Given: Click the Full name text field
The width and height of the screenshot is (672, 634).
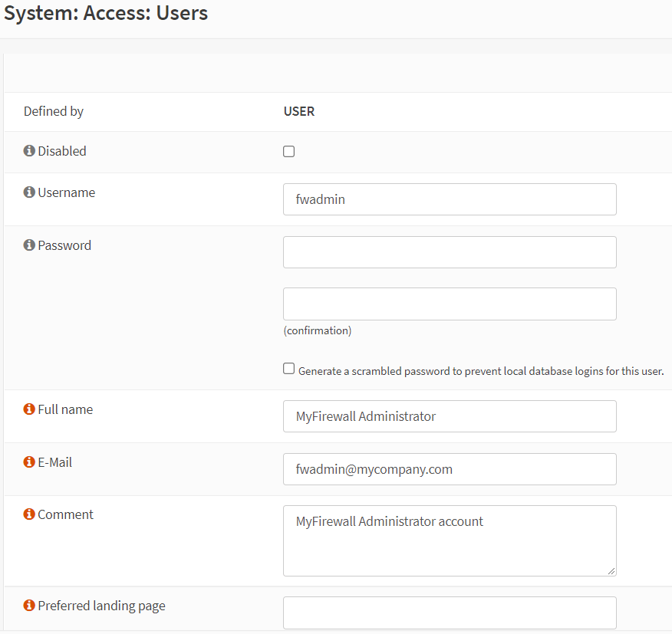Looking at the screenshot, I should pyautogui.click(x=449, y=416).
